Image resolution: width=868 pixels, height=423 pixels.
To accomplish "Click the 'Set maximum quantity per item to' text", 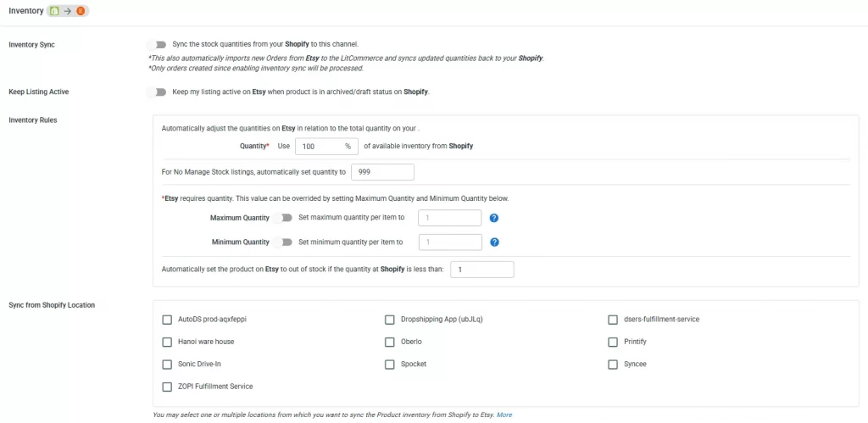I will [x=351, y=218].
